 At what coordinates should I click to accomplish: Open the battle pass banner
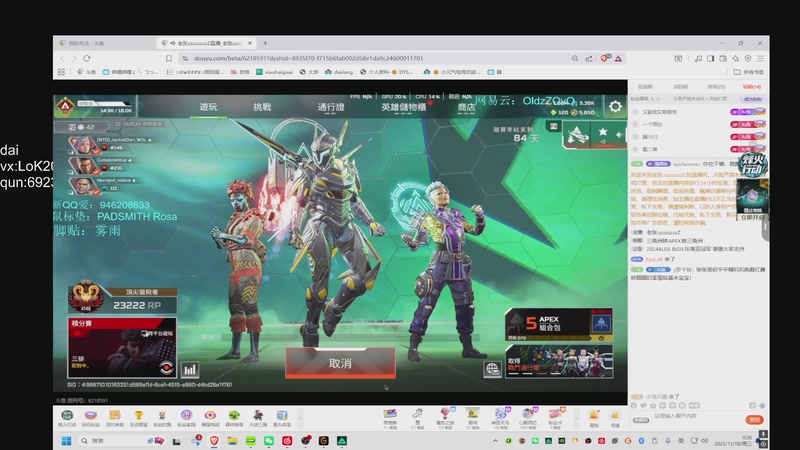[559, 361]
